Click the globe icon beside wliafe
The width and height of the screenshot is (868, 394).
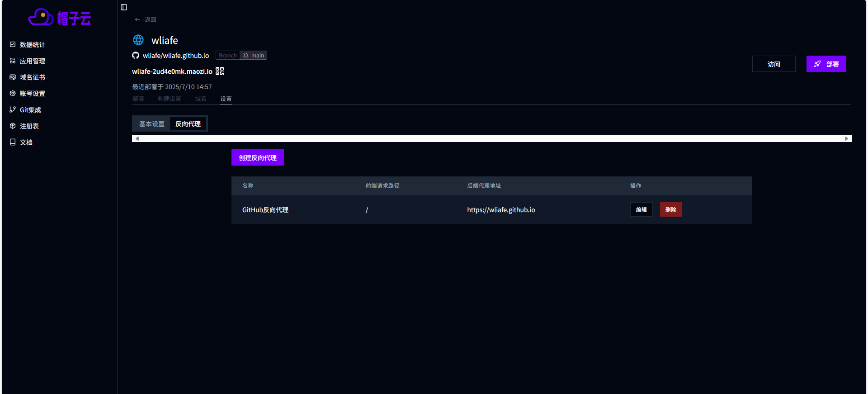click(x=138, y=40)
